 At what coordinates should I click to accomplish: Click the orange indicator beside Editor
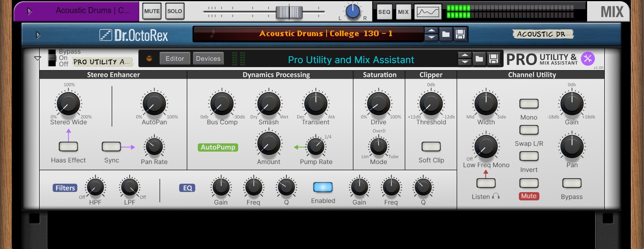150,58
